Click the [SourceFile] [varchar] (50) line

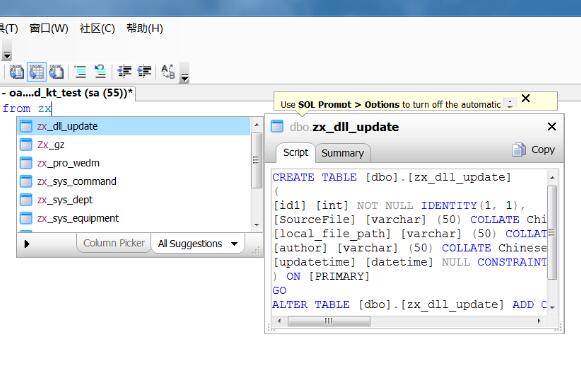pos(409,220)
